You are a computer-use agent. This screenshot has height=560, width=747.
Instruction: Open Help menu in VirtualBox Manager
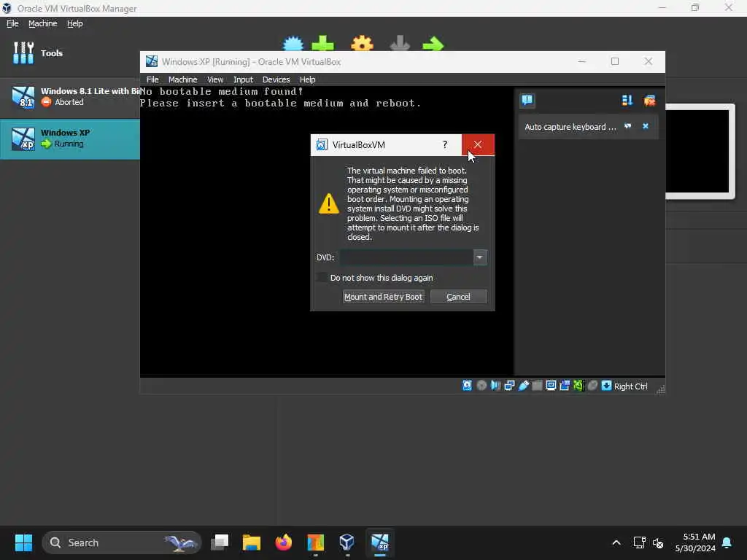75,23
